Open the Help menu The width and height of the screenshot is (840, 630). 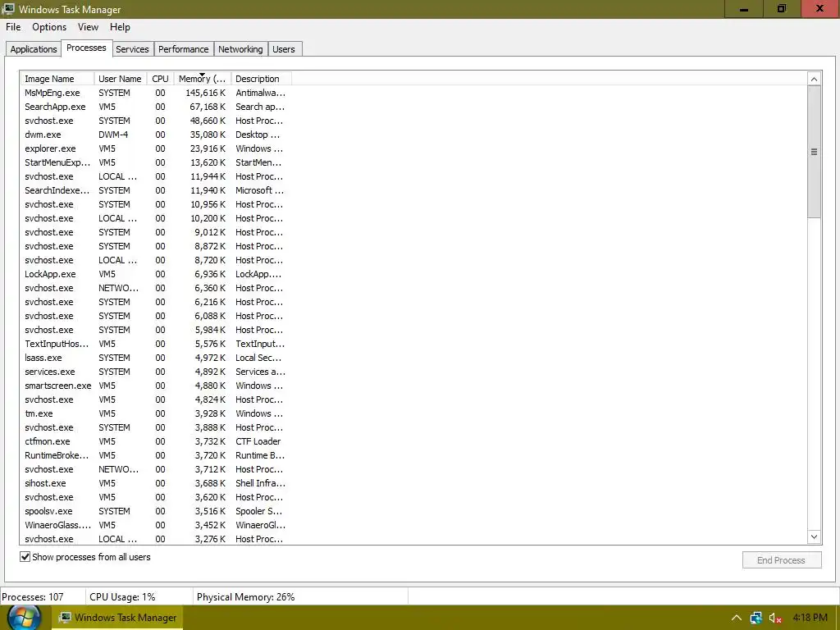pos(120,27)
